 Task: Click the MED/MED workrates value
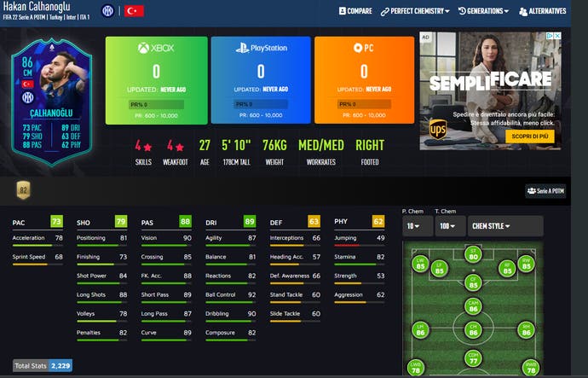coord(321,145)
